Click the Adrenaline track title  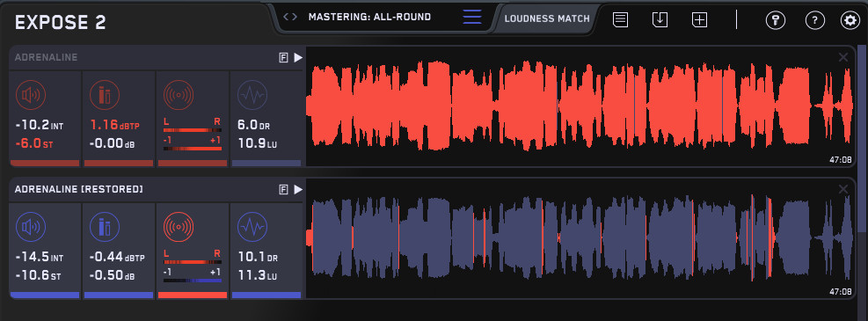(46, 57)
